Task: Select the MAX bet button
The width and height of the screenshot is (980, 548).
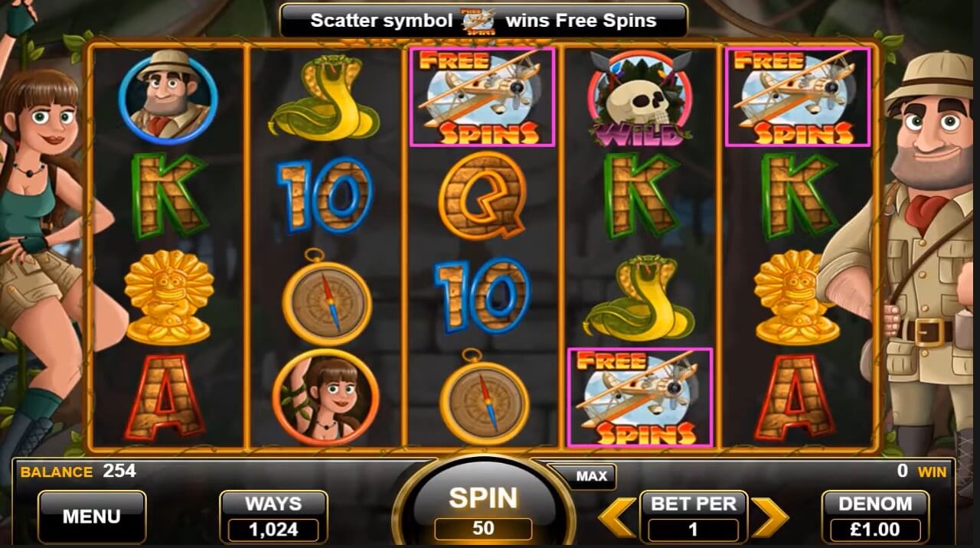Action: (591, 476)
